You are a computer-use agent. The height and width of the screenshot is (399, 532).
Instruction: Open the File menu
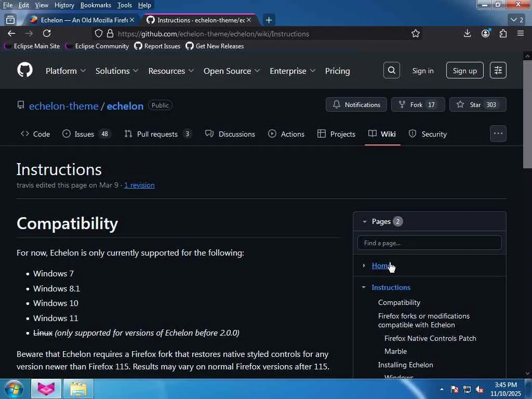click(8, 5)
